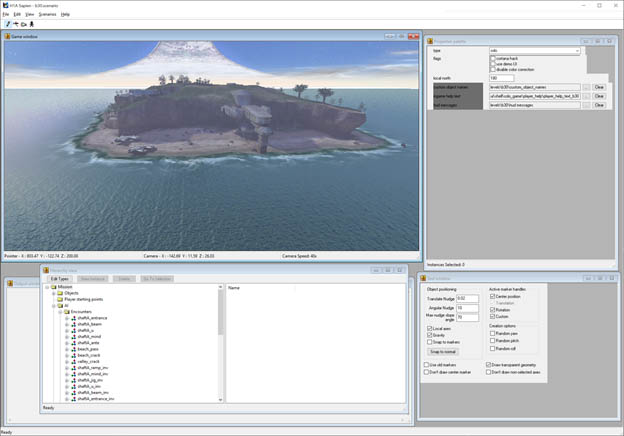The width and height of the screenshot is (624, 436).
Task: Click the human figure toolbar icon
Action: click(x=32, y=24)
